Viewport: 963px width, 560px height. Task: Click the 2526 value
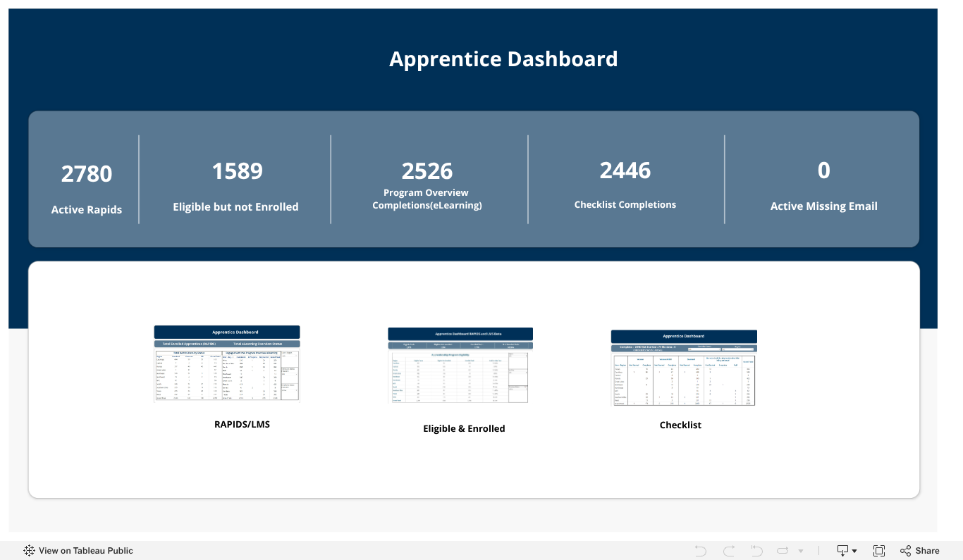(427, 170)
